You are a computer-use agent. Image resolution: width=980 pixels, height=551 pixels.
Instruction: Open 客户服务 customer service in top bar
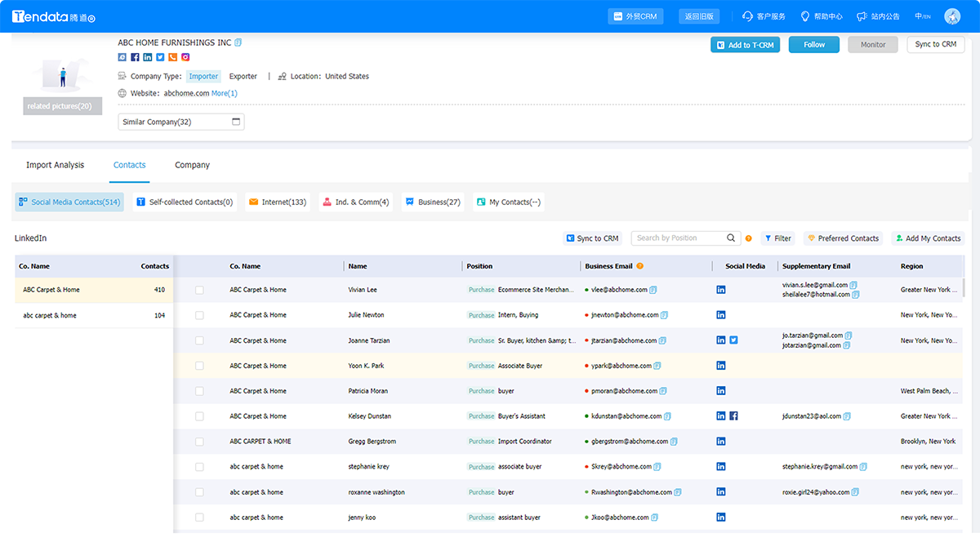pos(764,16)
